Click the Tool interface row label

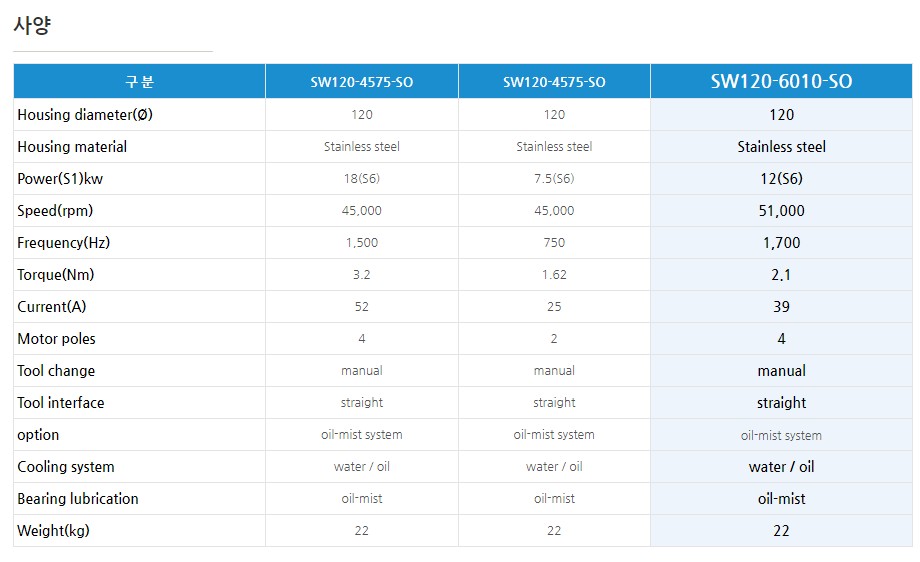point(61,403)
